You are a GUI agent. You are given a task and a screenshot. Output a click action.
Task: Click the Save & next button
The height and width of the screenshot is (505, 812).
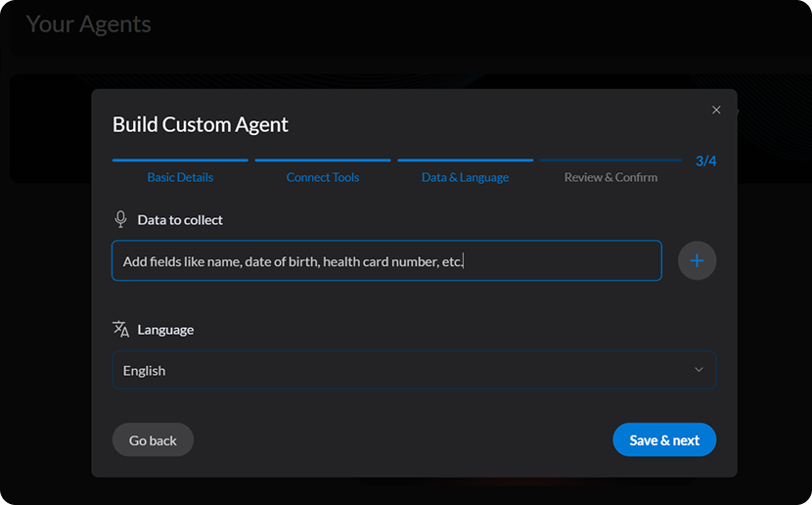664,440
